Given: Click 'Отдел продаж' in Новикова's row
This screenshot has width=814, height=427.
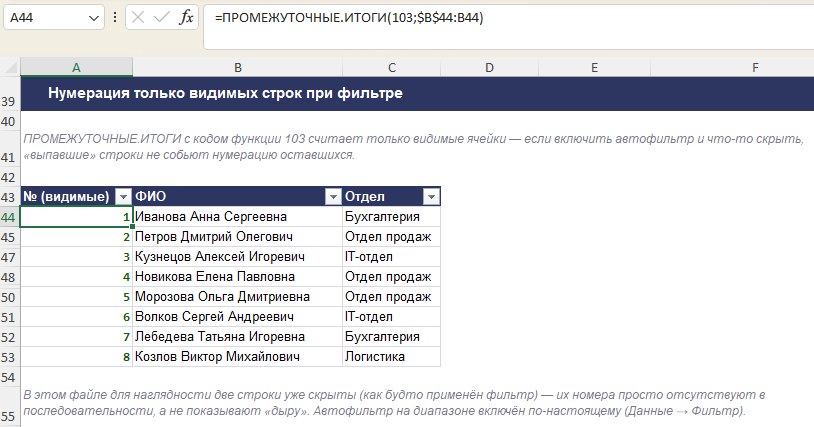Looking at the screenshot, I should click(x=391, y=277).
